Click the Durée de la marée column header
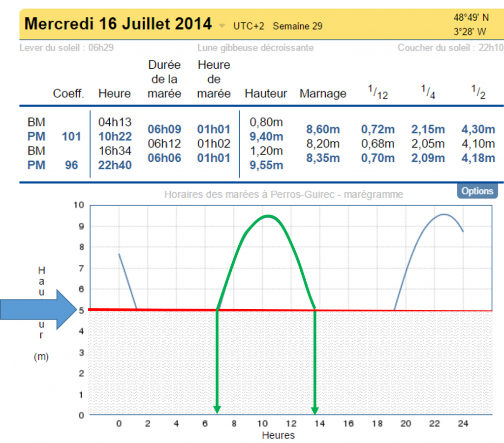The width and height of the screenshot is (504, 443). tap(164, 79)
